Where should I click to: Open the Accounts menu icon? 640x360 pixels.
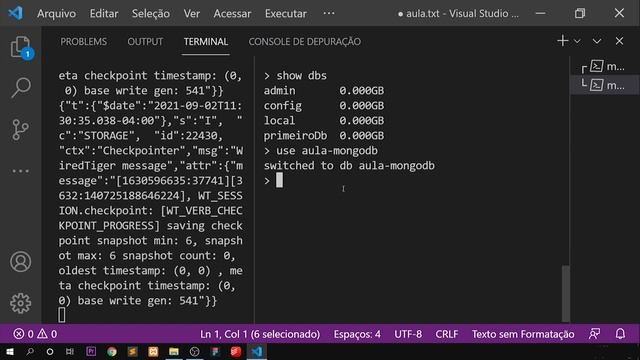20,262
